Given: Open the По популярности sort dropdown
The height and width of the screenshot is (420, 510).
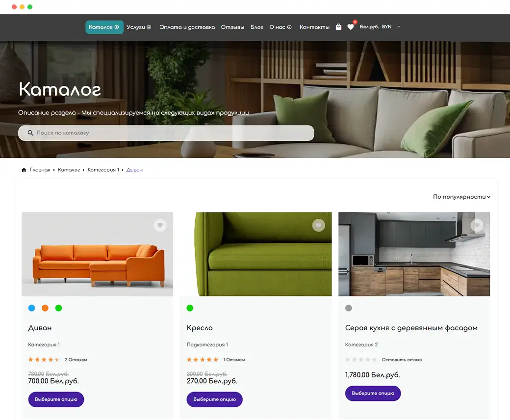Looking at the screenshot, I should click(461, 197).
